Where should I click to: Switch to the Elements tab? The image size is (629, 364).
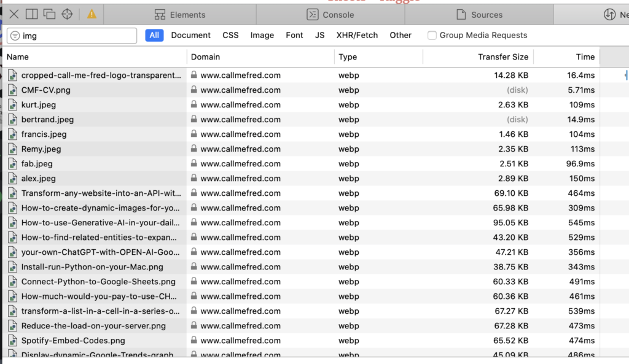180,15
